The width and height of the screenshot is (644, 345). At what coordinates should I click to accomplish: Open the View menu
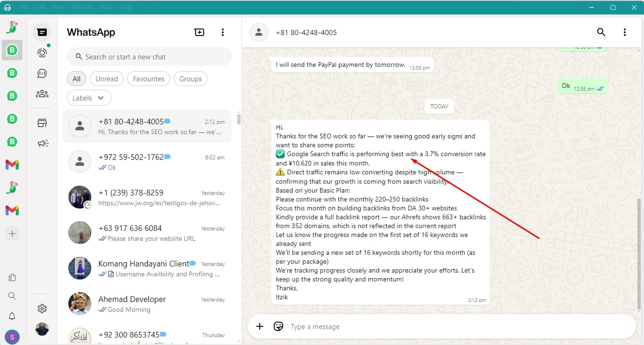tap(59, 7)
